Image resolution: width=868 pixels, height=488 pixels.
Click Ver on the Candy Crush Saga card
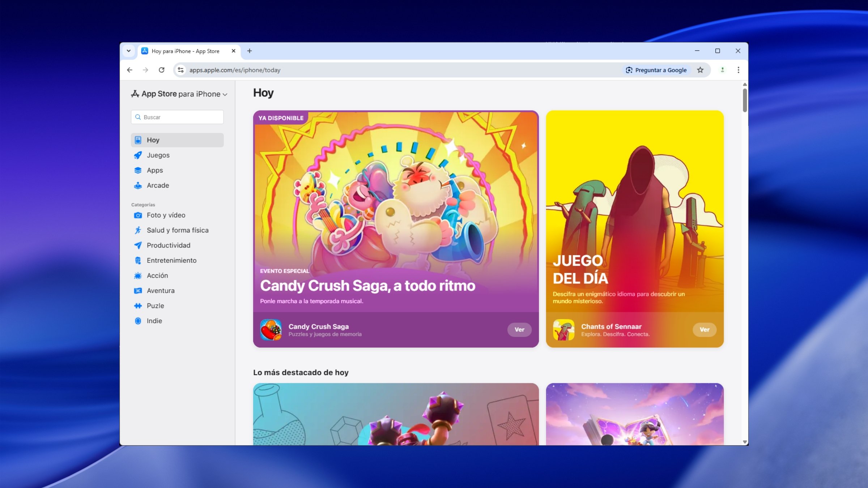(x=519, y=330)
